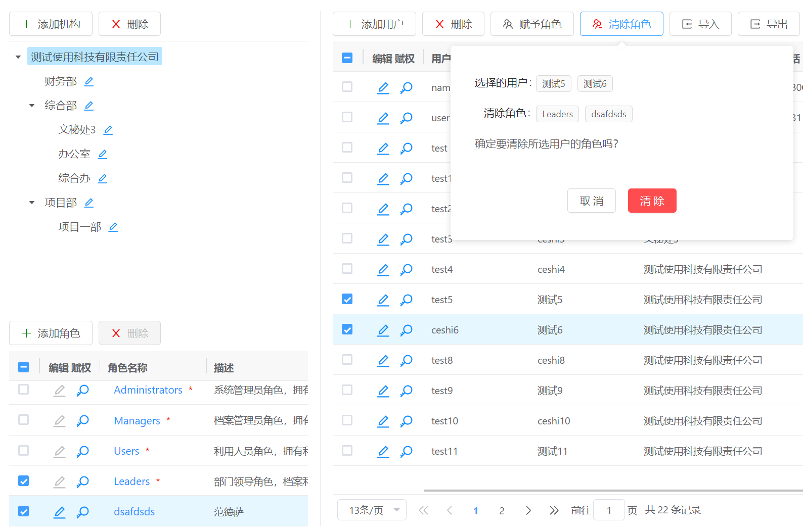803x532 pixels.
Task: Click edit pencil next to 项目部
Action: (x=89, y=203)
